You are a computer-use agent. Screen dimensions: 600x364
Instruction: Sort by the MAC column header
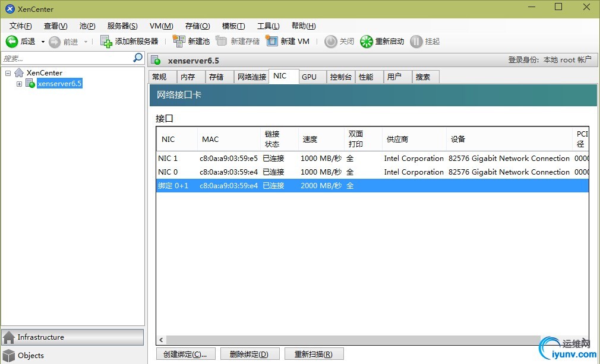tap(229, 139)
